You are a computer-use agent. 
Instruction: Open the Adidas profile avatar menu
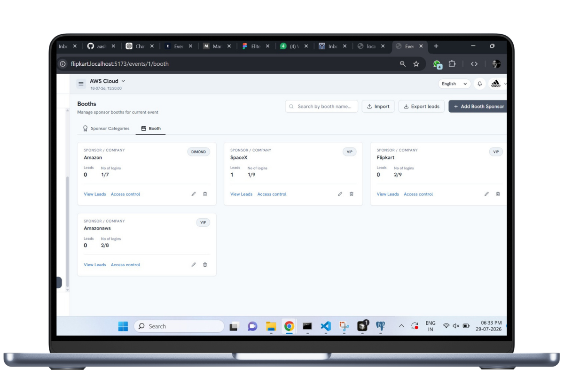[x=496, y=84]
